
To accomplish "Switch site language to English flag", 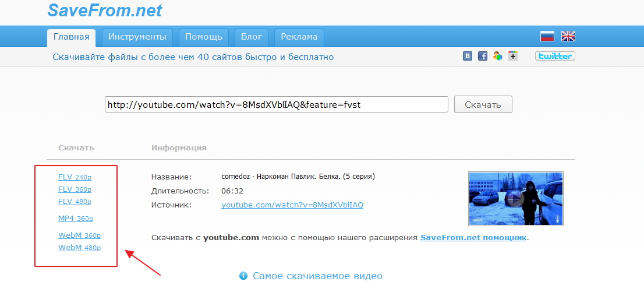I will click(568, 37).
